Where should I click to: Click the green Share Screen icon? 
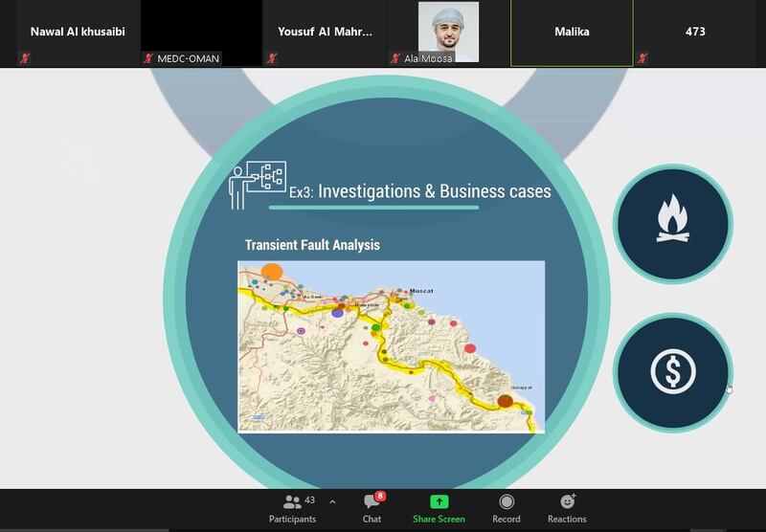[x=439, y=501]
